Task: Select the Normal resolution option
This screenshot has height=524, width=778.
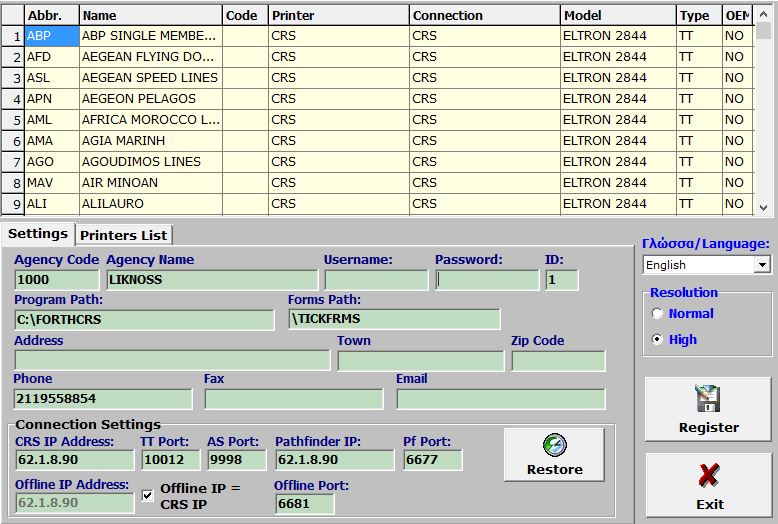Action: click(x=657, y=313)
